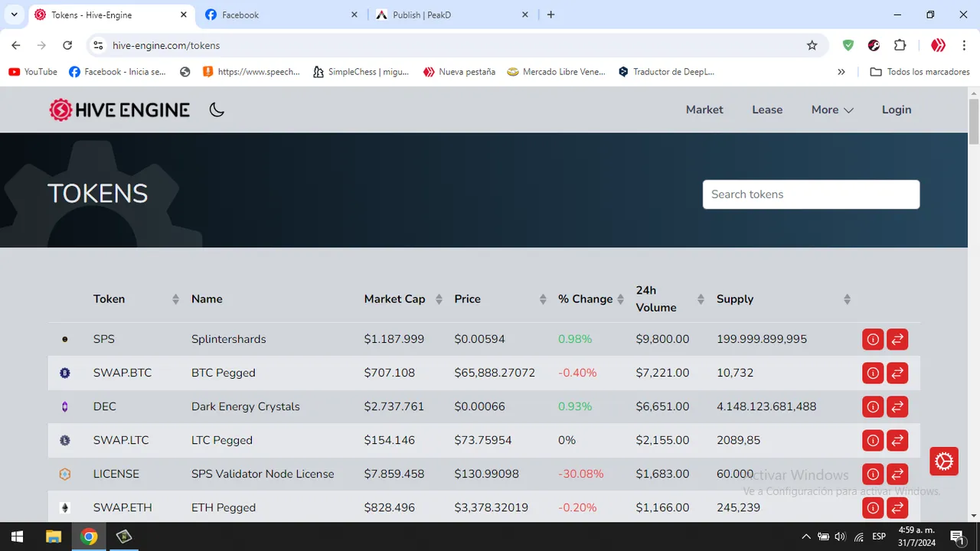Viewport: 980px width, 551px height.
Task: Bookmark this page with the star icon
Action: point(812,45)
